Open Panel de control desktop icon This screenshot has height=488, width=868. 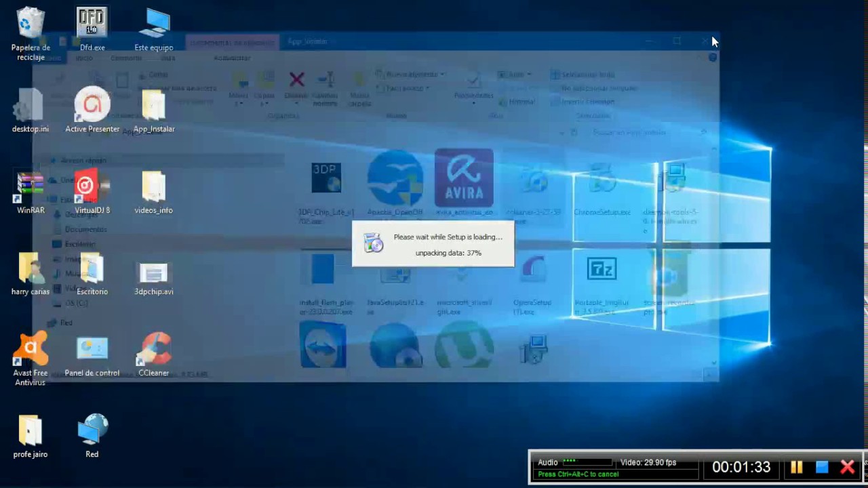tap(92, 355)
